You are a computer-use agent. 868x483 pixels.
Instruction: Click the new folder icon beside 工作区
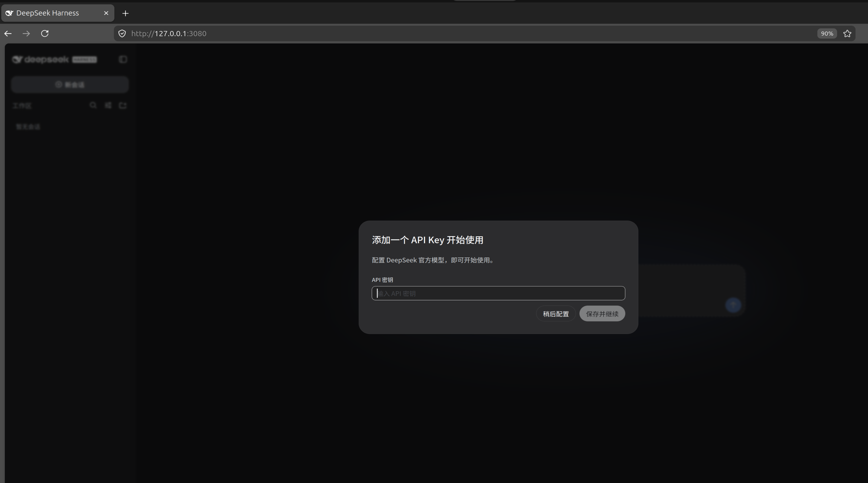pyautogui.click(x=123, y=105)
